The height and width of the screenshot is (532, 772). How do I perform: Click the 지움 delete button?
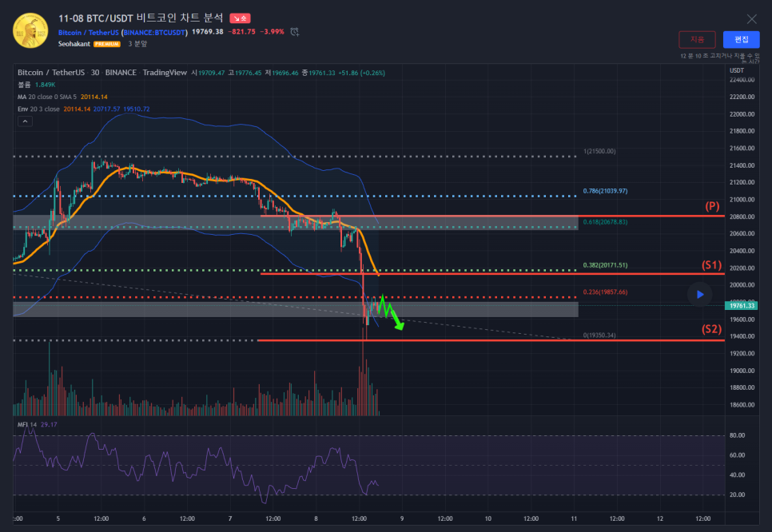point(697,39)
